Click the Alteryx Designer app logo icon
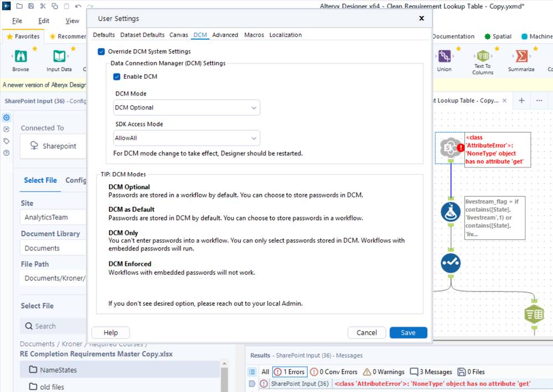 click(6, 6)
